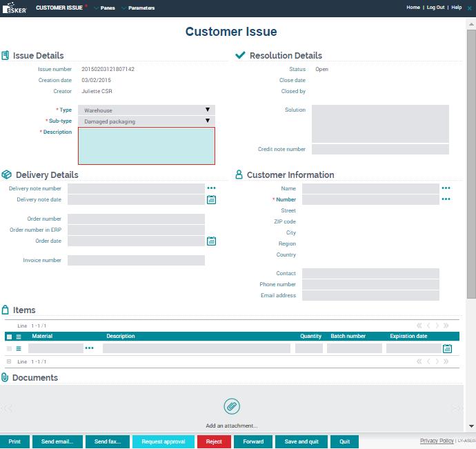Image resolution: width=476 pixels, height=449 pixels.
Task: Click the paperclip add attachment icon
Action: 232,406
